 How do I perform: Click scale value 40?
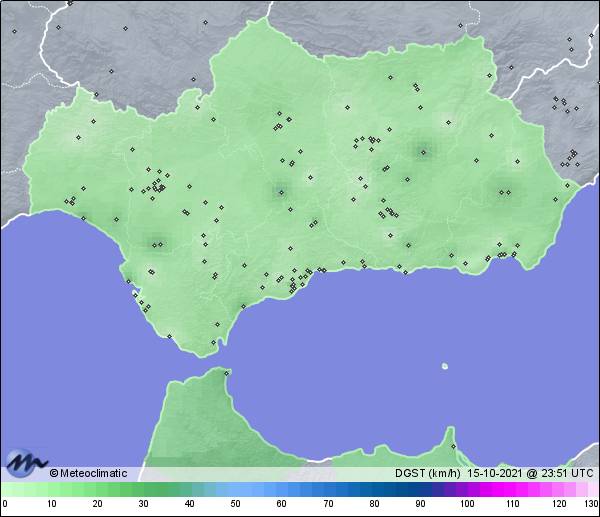[x=189, y=504]
